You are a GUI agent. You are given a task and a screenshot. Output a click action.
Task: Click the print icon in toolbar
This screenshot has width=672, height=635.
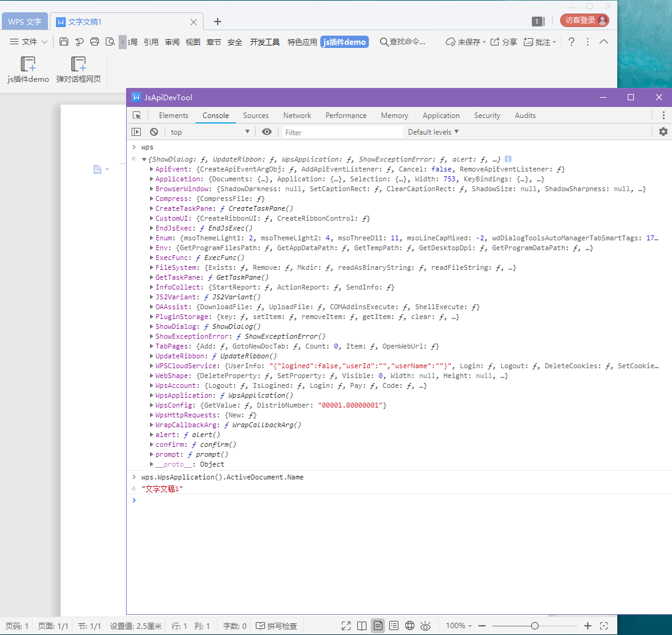[95, 42]
